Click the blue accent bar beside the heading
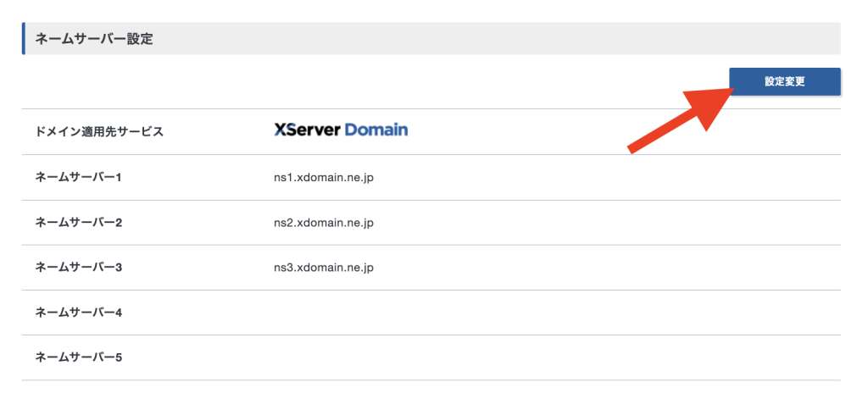This screenshot has width=868, height=404. pyautogui.click(x=24, y=39)
